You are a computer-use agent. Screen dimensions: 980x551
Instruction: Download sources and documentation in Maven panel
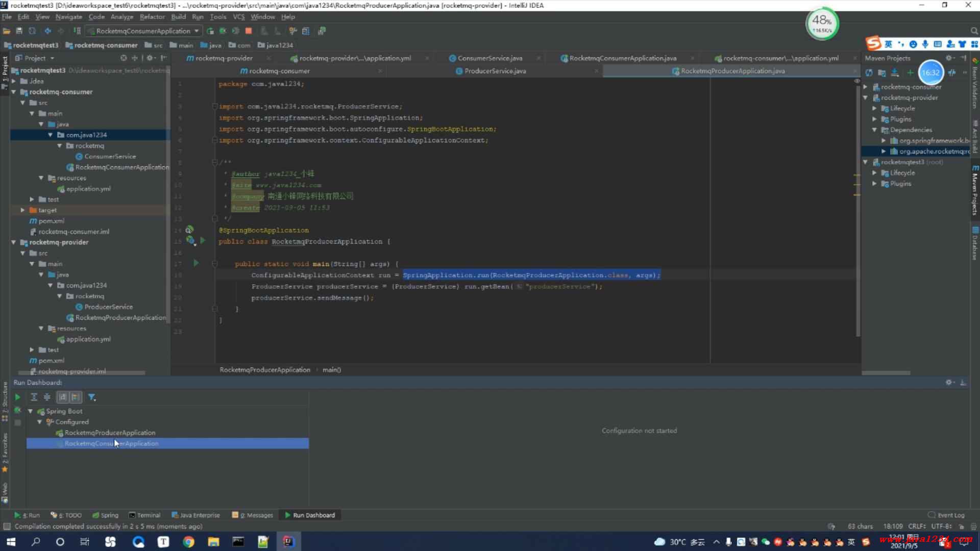point(895,73)
